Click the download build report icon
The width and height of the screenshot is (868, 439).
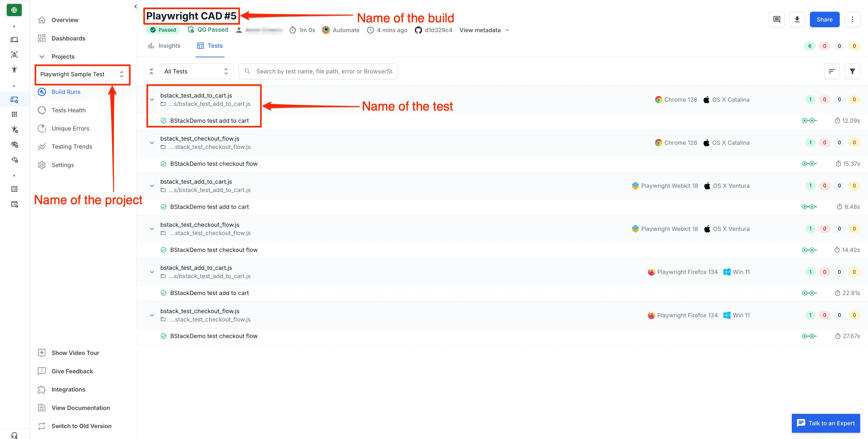(797, 19)
